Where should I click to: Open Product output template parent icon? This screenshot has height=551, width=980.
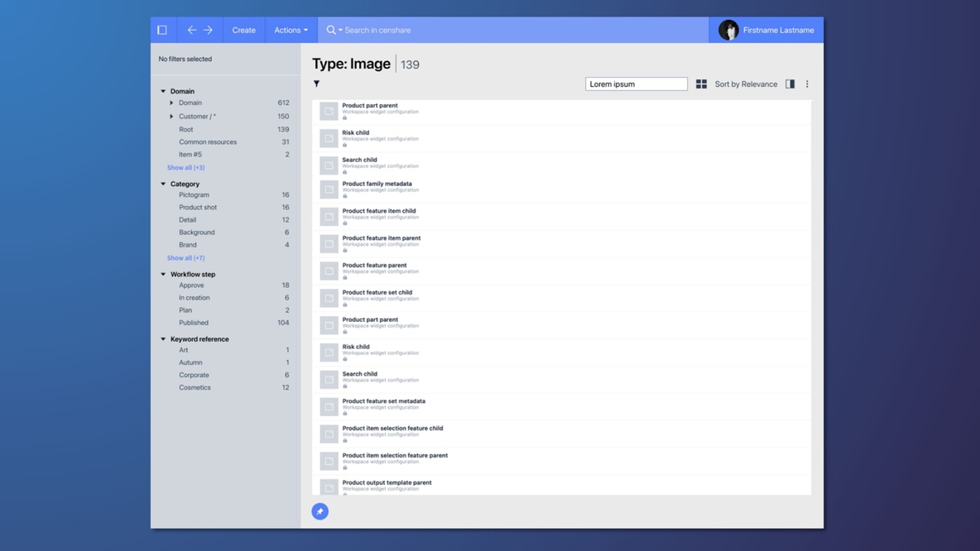pyautogui.click(x=329, y=487)
